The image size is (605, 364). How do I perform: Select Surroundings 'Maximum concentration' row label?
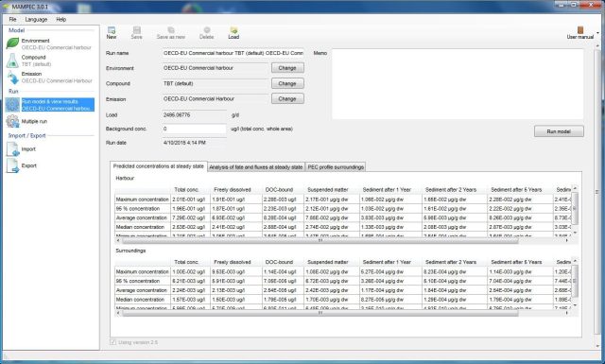[143, 271]
